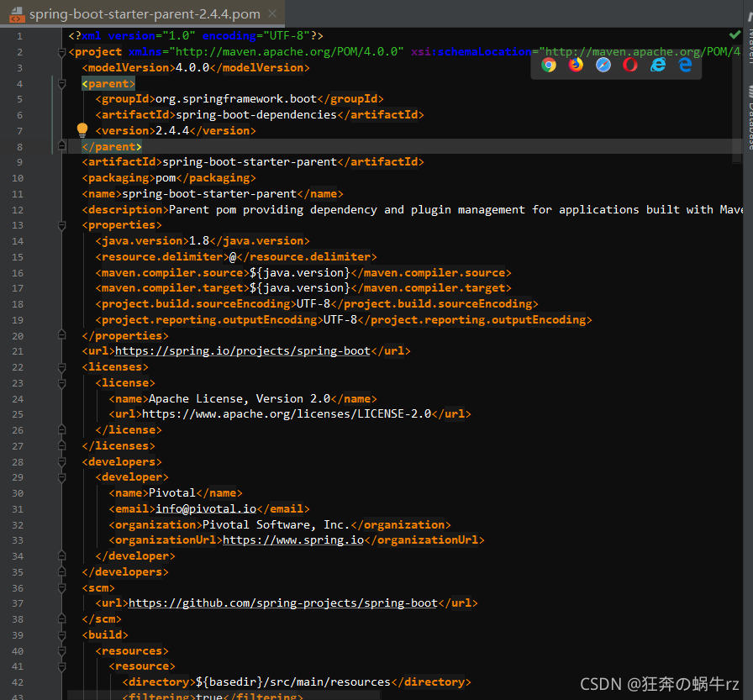The image size is (753, 700).
Task: Collapse the properties element fold on line 13
Action: pyautogui.click(x=61, y=225)
